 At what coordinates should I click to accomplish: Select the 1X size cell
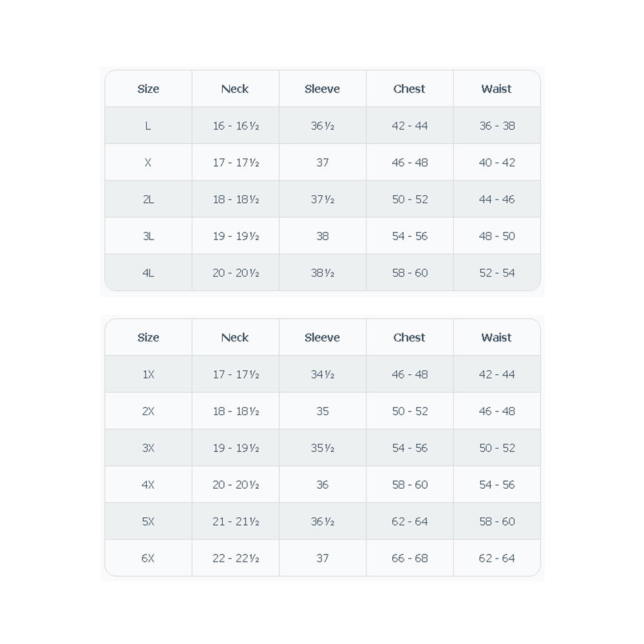click(x=148, y=374)
